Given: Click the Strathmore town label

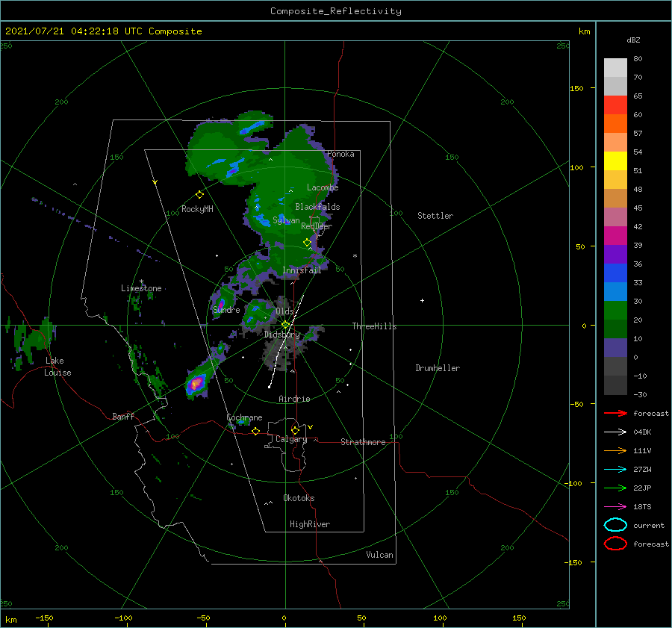Looking at the screenshot, I should coord(363,442).
